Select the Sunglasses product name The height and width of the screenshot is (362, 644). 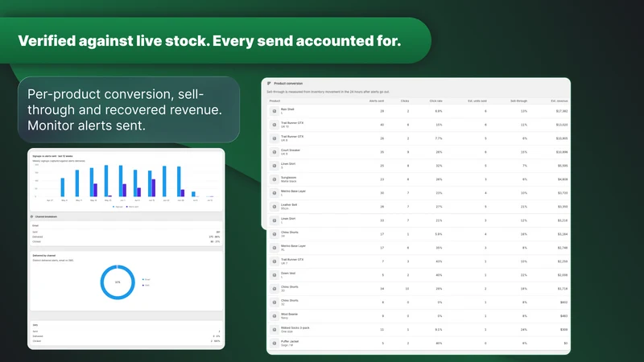[x=288, y=178]
